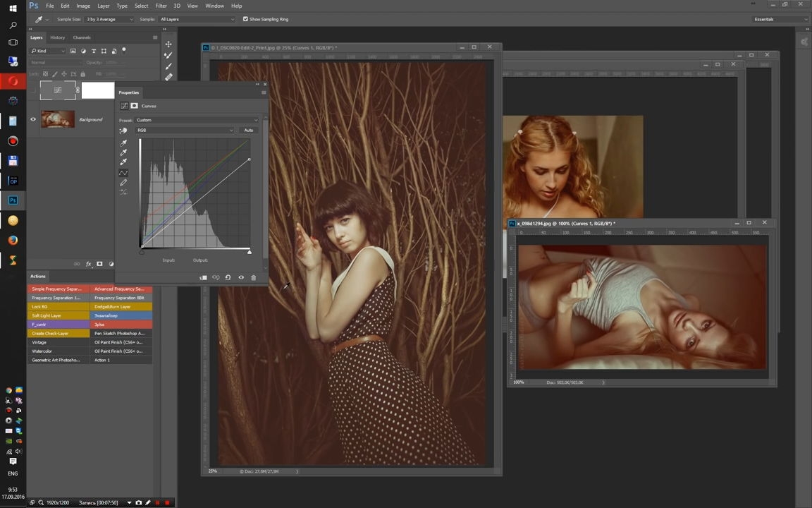Viewport: 812px width, 508px height.
Task: Click view previous state icon in Properties
Action: coord(216,277)
